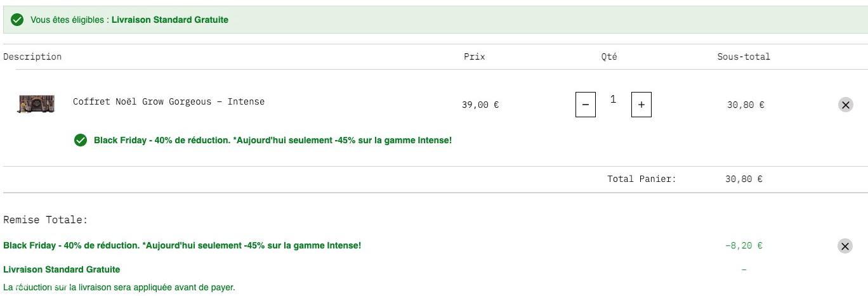
Task: Click the Total Panier label
Action: (641, 179)
